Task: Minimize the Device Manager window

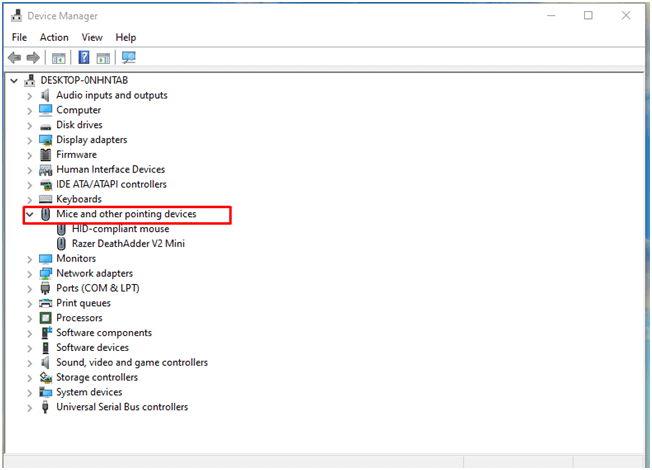Action: [x=551, y=15]
